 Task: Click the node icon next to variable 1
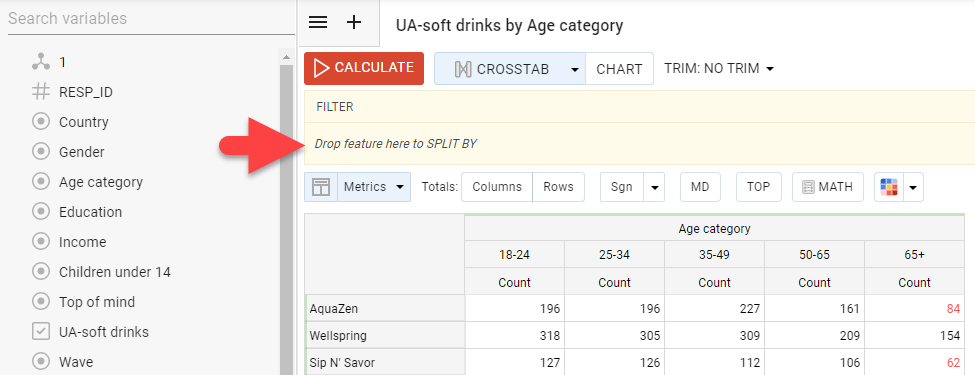click(40, 62)
